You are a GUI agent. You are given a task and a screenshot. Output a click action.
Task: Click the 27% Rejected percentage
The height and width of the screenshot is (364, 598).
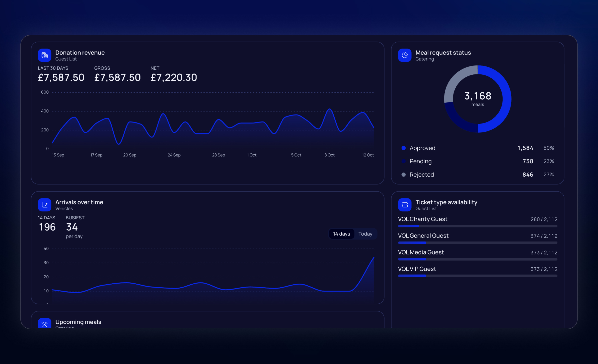coord(549,175)
